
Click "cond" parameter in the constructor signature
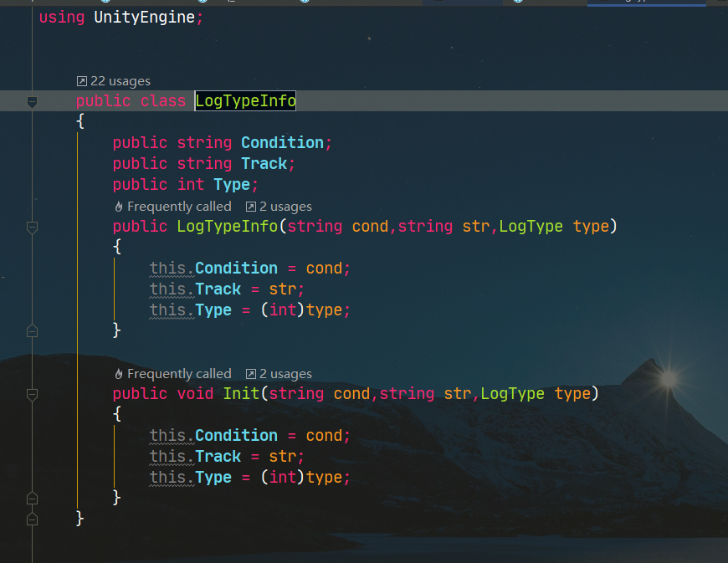tap(370, 226)
